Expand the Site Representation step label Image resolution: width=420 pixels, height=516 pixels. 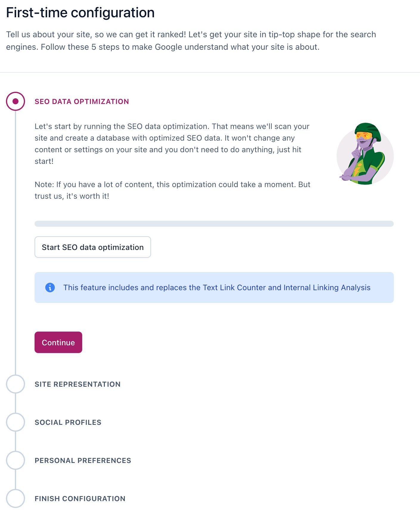pyautogui.click(x=77, y=384)
